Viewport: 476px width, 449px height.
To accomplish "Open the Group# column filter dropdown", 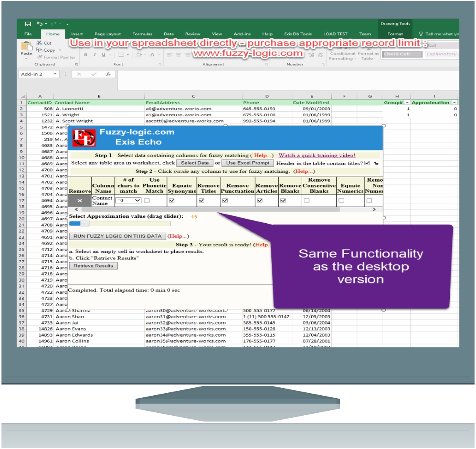I will [407, 103].
